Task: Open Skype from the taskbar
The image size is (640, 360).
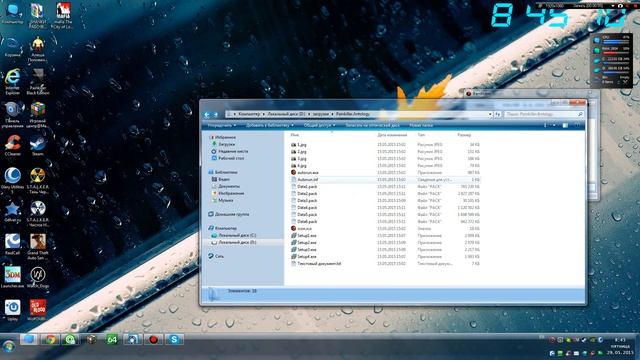Action: [x=174, y=339]
